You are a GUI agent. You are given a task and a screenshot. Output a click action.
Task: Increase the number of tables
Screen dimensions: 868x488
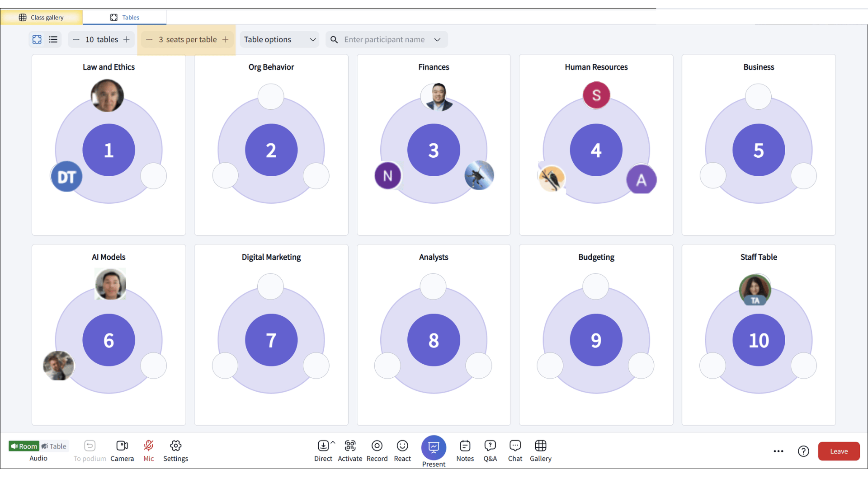pyautogui.click(x=127, y=39)
